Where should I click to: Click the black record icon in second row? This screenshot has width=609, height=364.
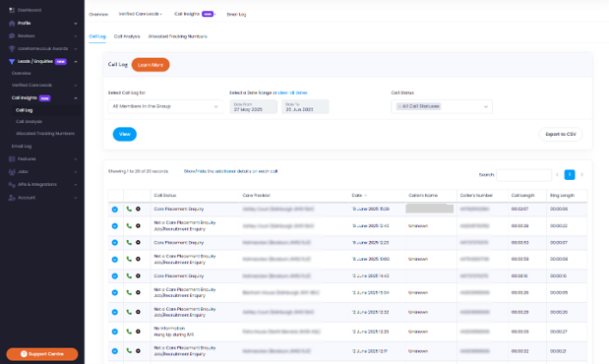pos(138,225)
